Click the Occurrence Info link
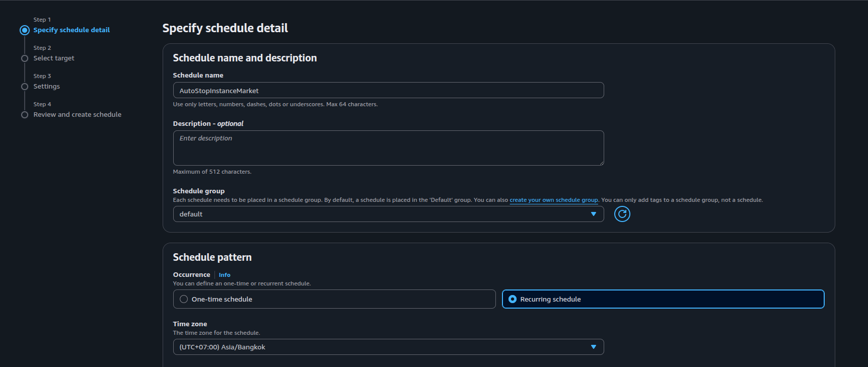The width and height of the screenshot is (868, 367). click(x=225, y=275)
